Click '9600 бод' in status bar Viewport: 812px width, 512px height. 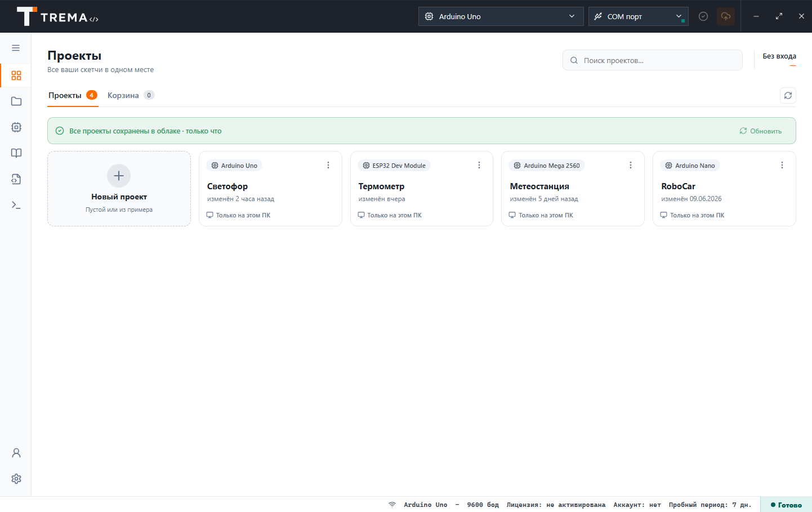[483, 505]
